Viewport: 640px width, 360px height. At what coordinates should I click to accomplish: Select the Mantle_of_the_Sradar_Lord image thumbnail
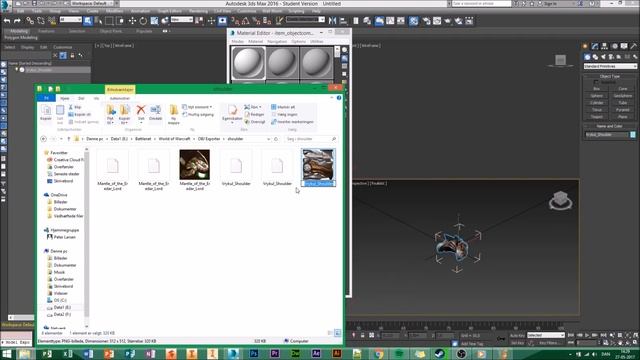[x=195, y=164]
